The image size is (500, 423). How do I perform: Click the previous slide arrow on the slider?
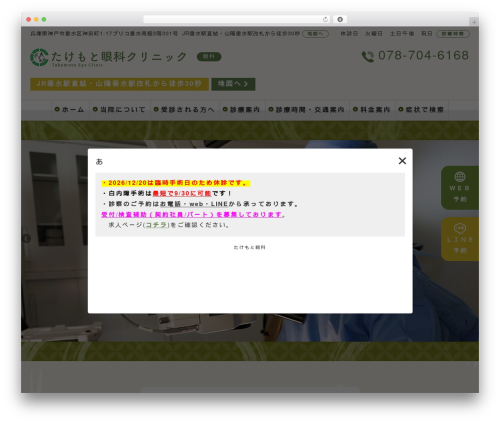click(x=26, y=238)
